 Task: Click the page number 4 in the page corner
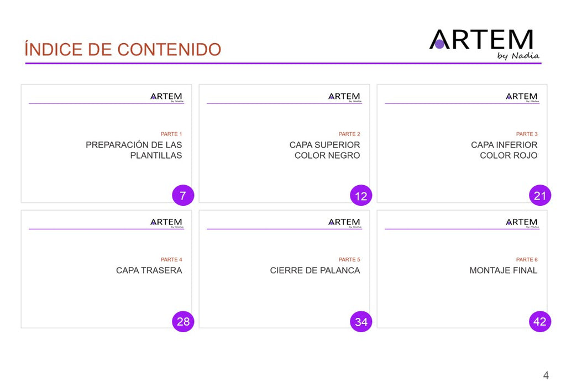(546, 375)
